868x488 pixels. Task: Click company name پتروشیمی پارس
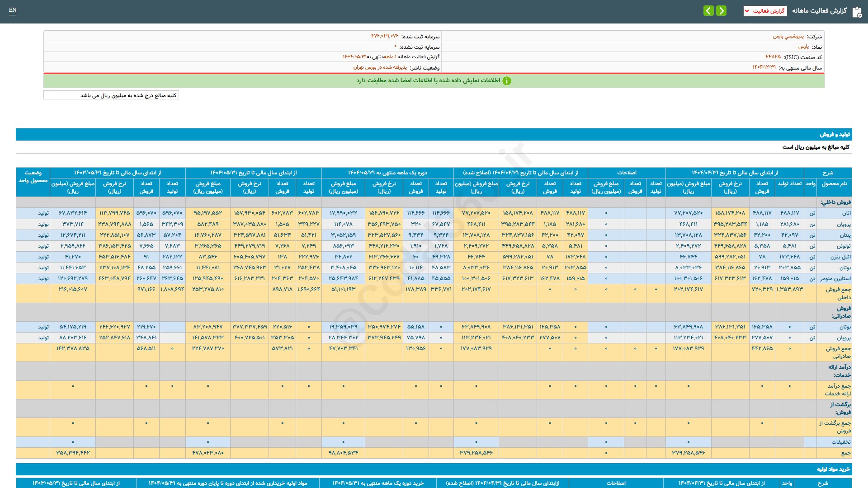click(788, 36)
